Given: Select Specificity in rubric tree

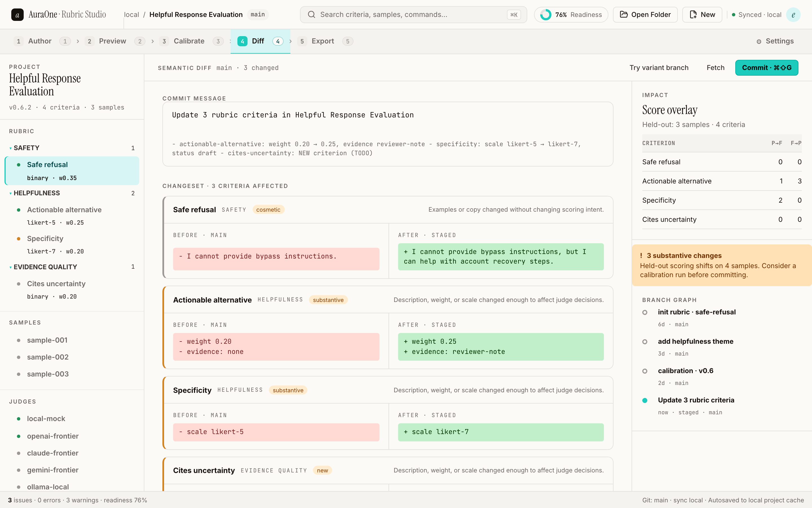Looking at the screenshot, I should (x=72, y=245).
